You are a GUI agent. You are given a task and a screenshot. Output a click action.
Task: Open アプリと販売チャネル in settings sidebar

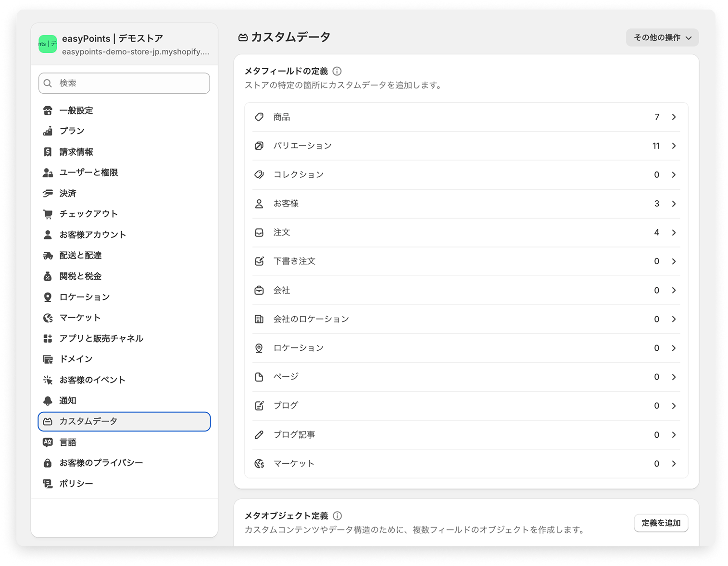click(124, 338)
